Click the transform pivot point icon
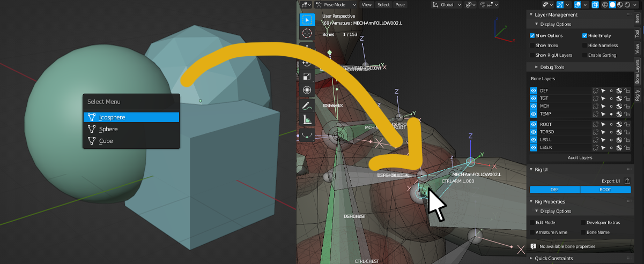 (471, 4)
